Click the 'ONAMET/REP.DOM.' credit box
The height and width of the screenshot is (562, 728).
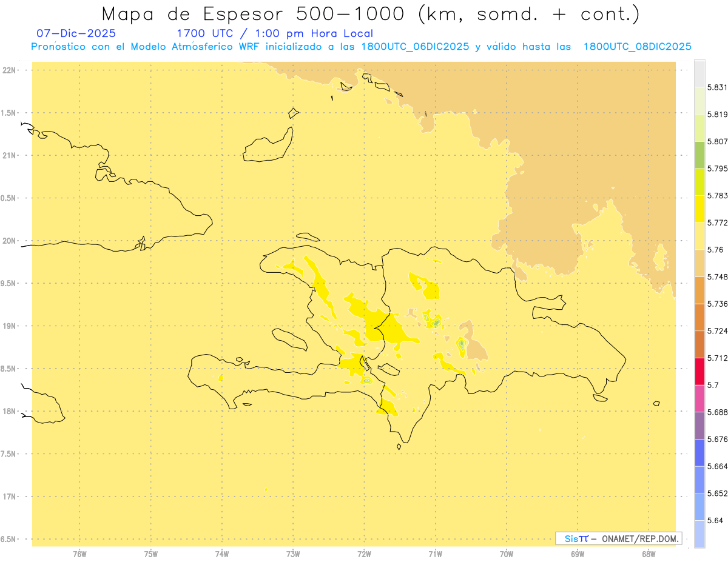pyautogui.click(x=619, y=538)
